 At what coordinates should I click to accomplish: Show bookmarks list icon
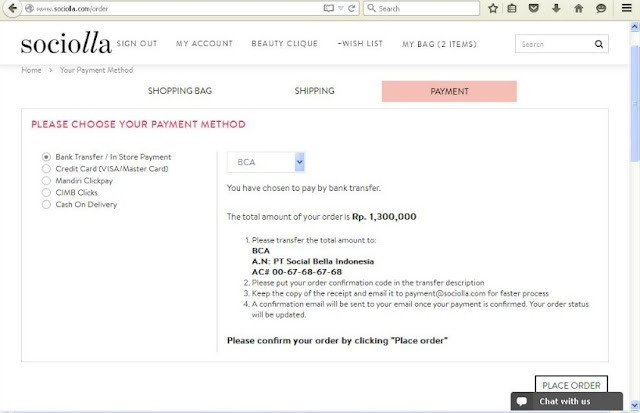[512, 8]
